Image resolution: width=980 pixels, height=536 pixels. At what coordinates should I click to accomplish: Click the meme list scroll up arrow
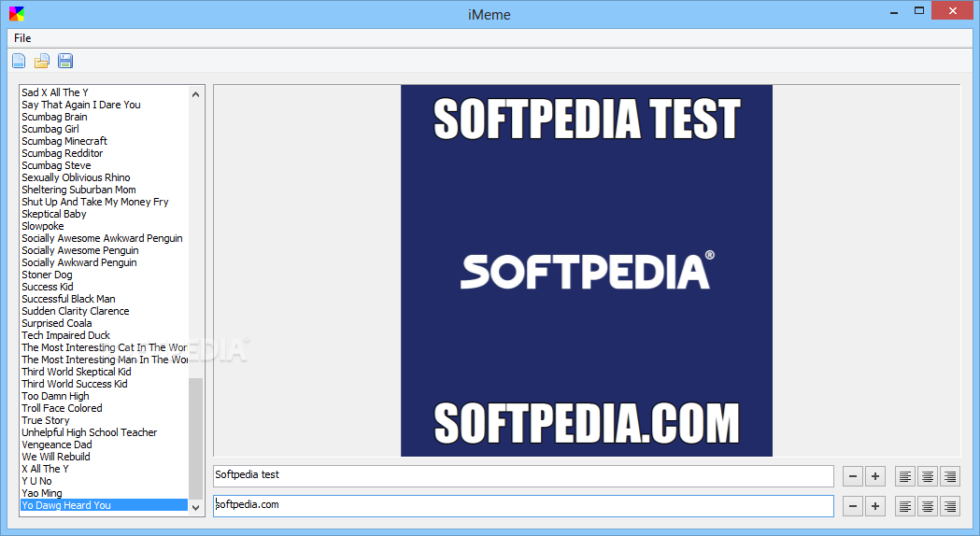(x=195, y=94)
